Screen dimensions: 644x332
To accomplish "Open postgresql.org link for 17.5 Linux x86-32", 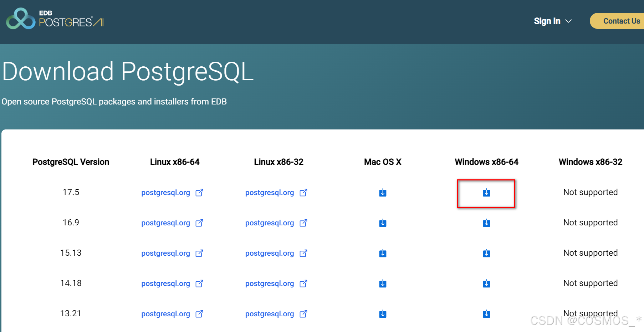I will pyautogui.click(x=276, y=193).
